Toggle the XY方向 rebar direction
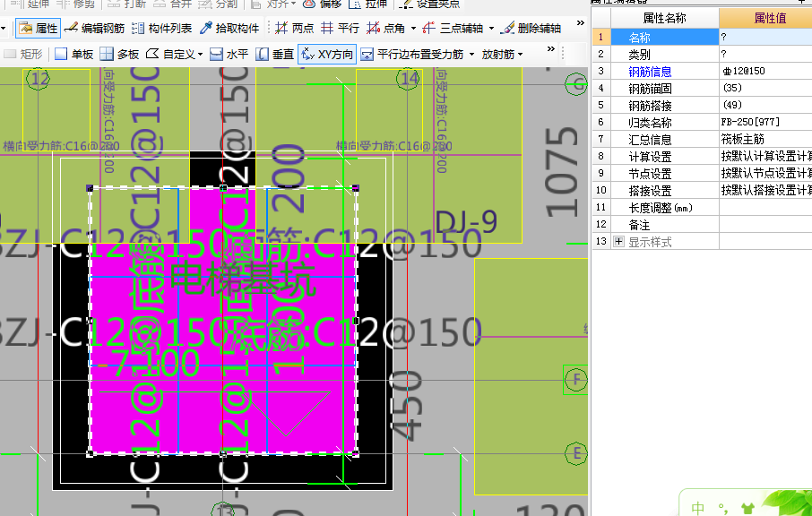812x516 pixels. coord(327,55)
